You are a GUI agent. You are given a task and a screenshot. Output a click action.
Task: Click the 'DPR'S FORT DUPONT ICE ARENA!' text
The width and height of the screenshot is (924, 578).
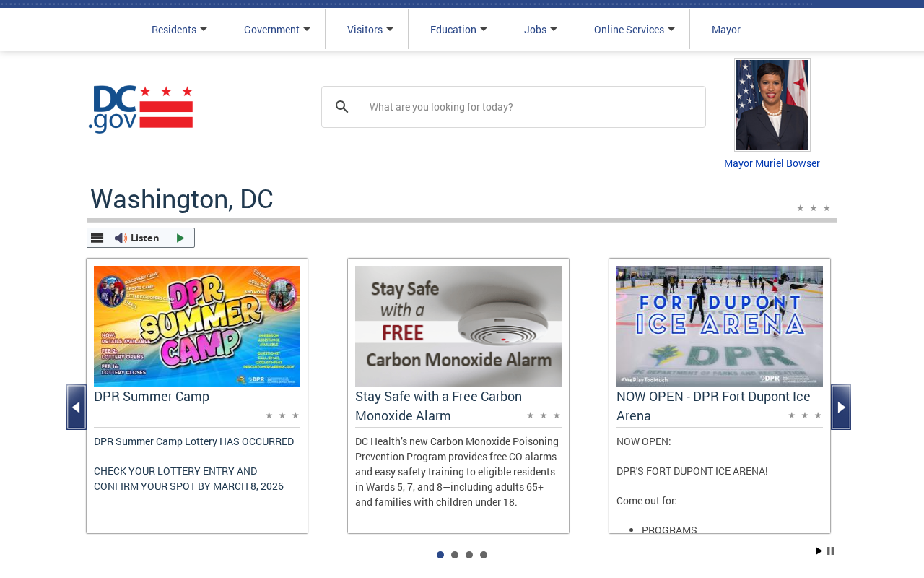(x=692, y=471)
